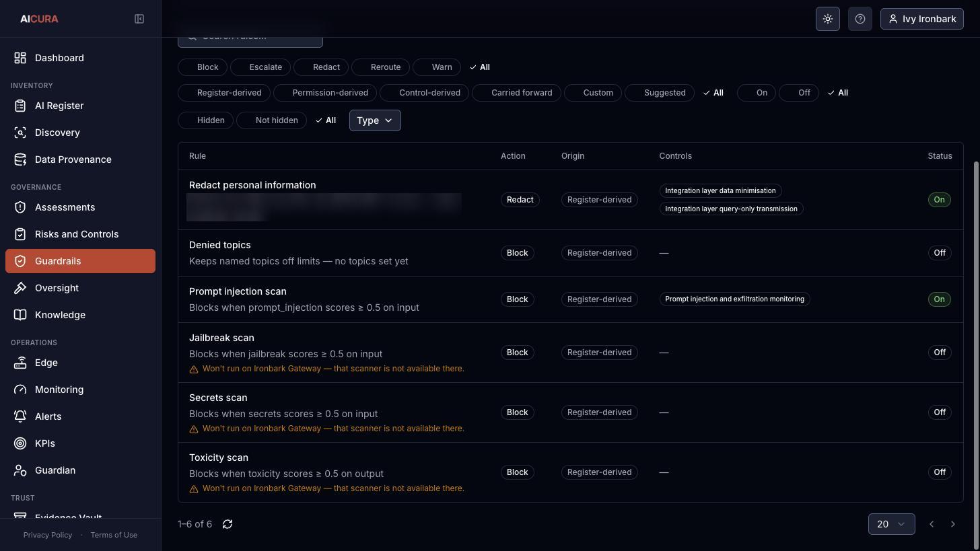Open the page size 20 dropdown
The height and width of the screenshot is (551, 980).
point(891,524)
